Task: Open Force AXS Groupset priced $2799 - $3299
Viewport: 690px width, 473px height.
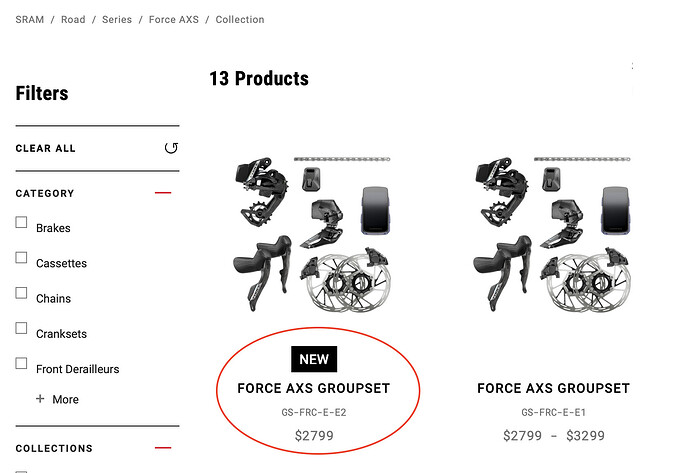Action: (553, 388)
